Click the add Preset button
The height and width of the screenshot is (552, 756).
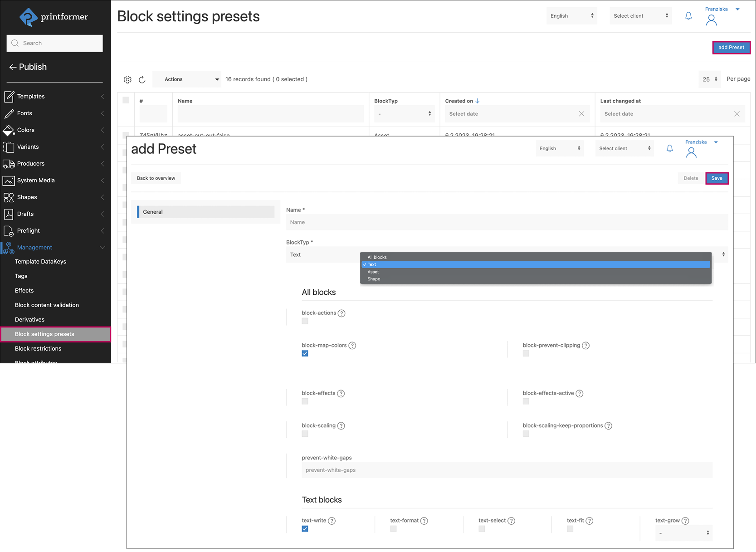click(731, 48)
